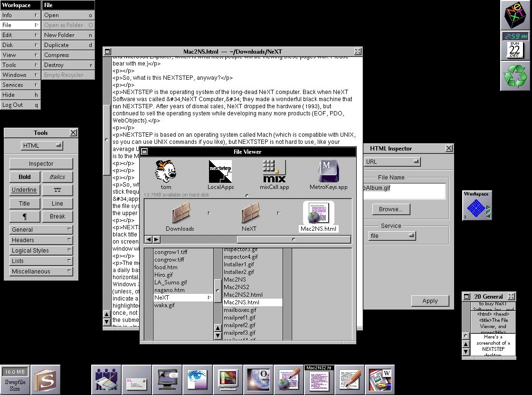This screenshot has height=395, width=532.
Task: Select the Downloads folder in the path view
Action: click(180, 214)
